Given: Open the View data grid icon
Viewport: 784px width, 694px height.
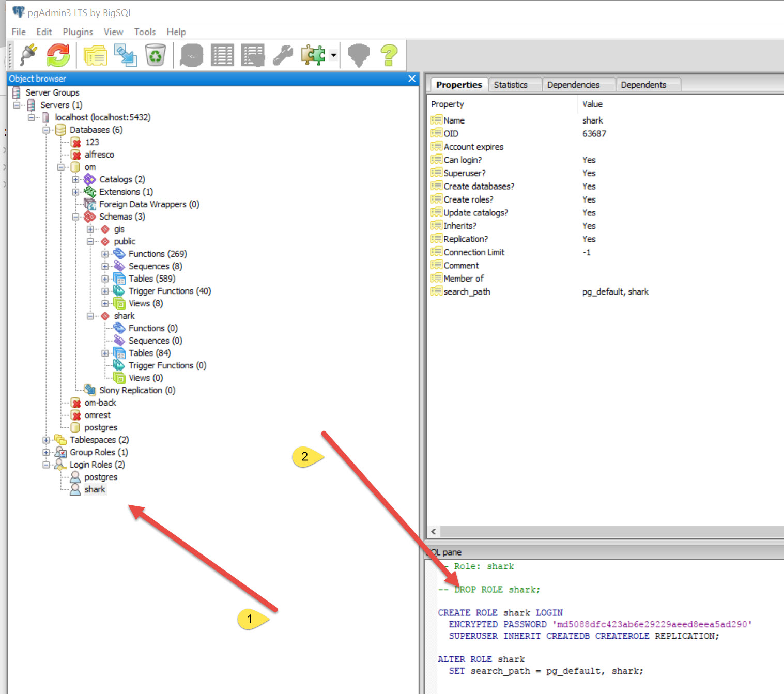Looking at the screenshot, I should [223, 55].
